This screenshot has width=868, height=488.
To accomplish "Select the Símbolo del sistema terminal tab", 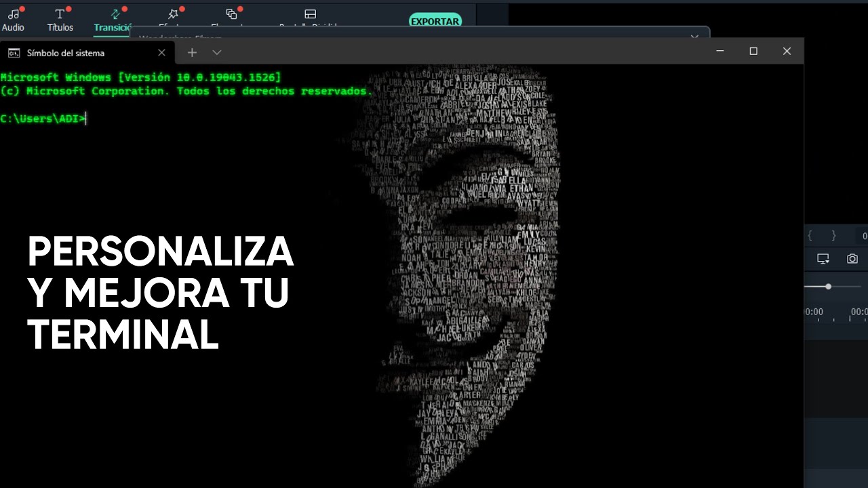I will [x=87, y=53].
